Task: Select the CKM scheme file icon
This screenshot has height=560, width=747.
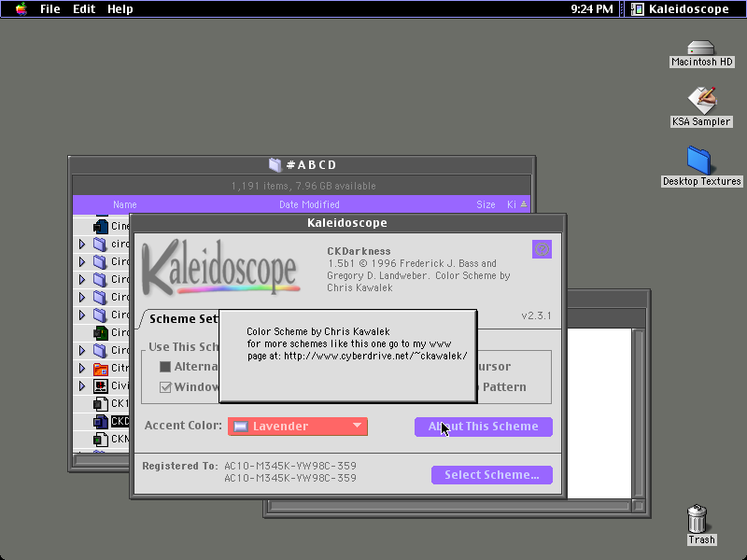Action: (x=101, y=439)
